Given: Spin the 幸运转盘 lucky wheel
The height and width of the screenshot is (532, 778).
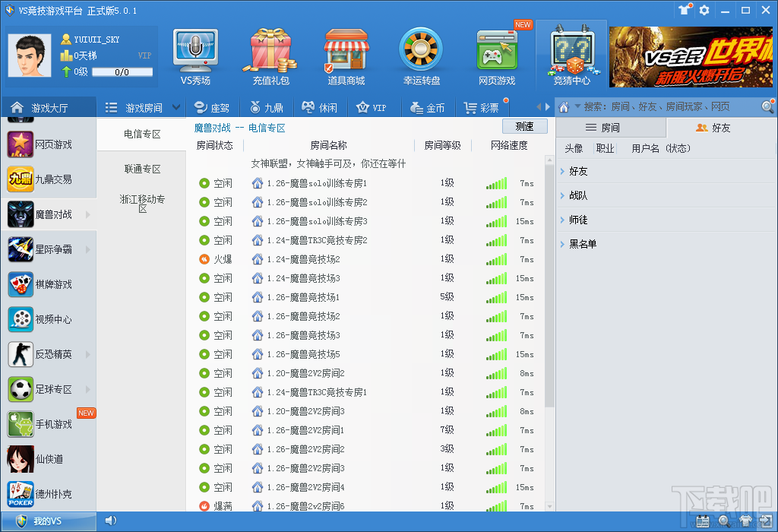Looking at the screenshot, I should click(422, 53).
